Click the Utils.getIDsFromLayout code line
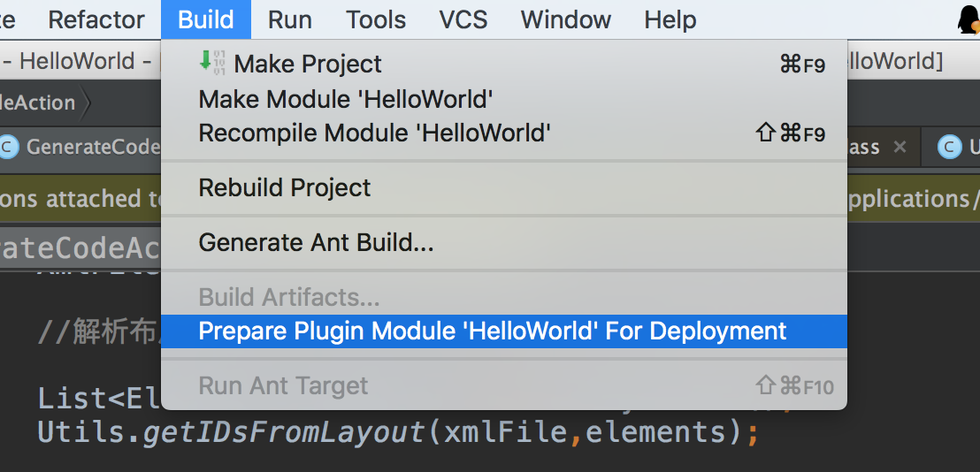The image size is (980, 472). pyautogui.click(x=398, y=432)
